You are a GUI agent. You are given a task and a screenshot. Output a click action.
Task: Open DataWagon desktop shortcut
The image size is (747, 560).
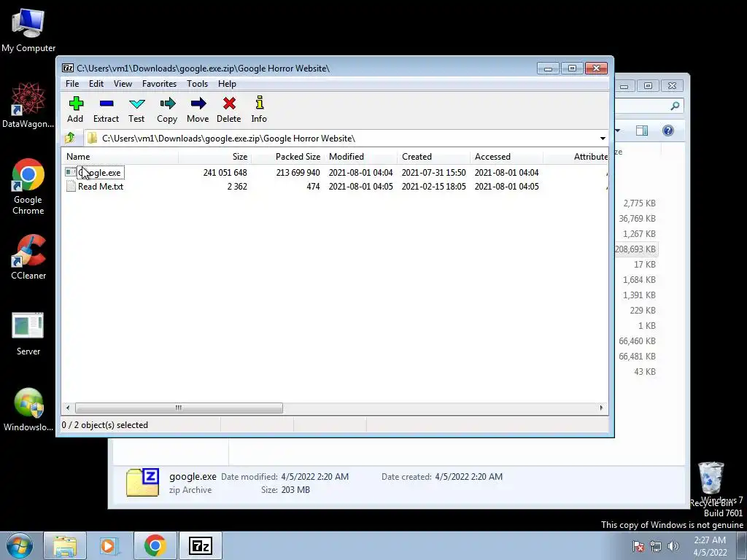(x=28, y=105)
